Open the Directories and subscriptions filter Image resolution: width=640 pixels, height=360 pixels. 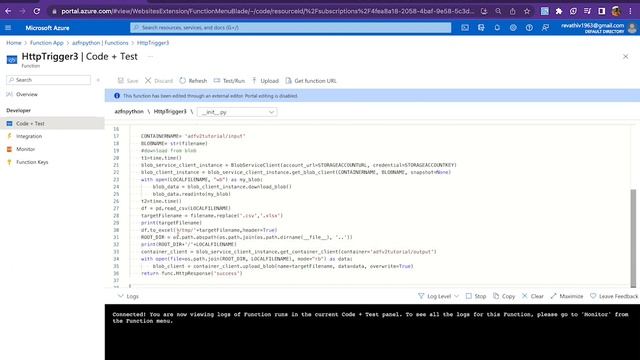coord(481,28)
